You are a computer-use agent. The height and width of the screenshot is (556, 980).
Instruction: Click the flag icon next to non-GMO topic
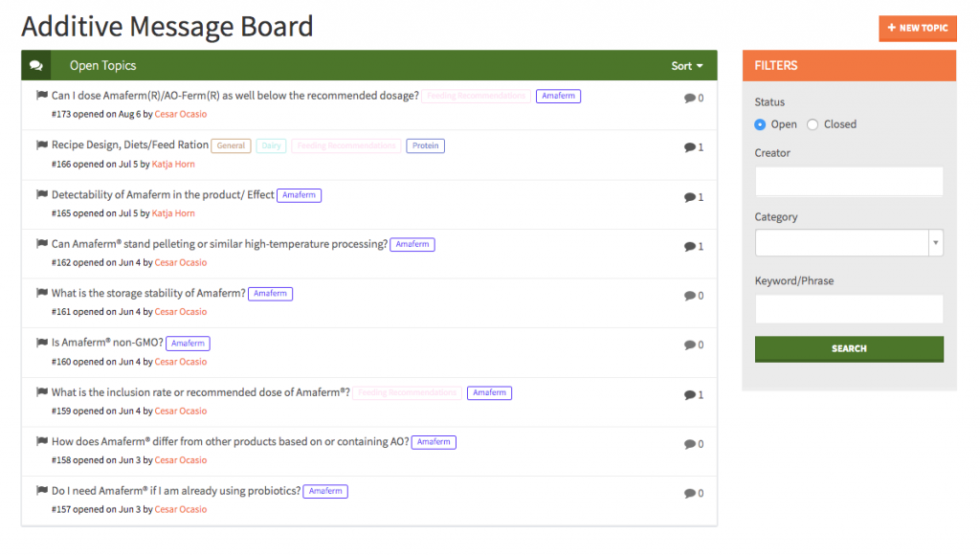[42, 343]
